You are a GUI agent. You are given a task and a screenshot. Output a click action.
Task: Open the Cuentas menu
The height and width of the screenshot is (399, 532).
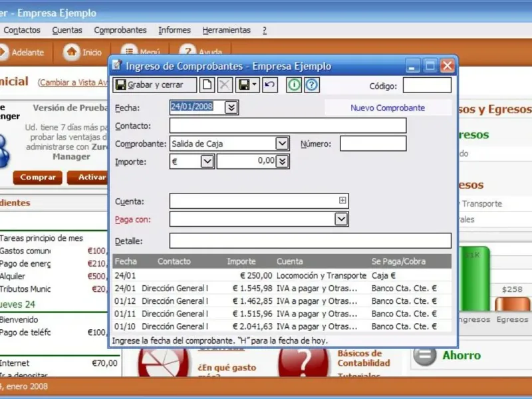click(67, 30)
